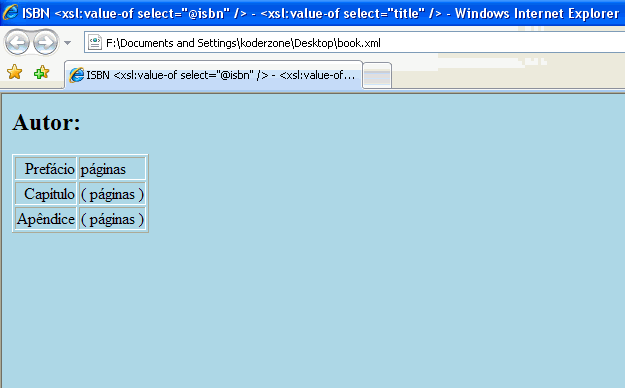Click the 'Capítulo' table cell
This screenshot has height=388, width=625.
pos(46,194)
